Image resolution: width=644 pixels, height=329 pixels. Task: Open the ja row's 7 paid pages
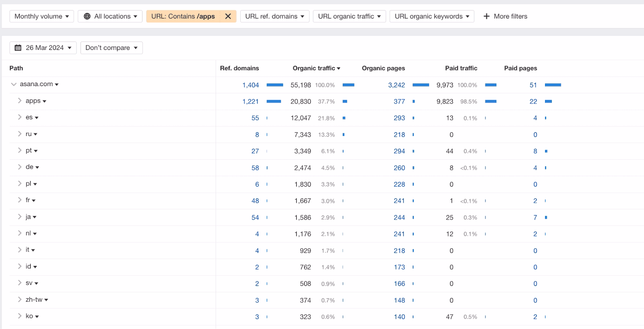tap(535, 218)
